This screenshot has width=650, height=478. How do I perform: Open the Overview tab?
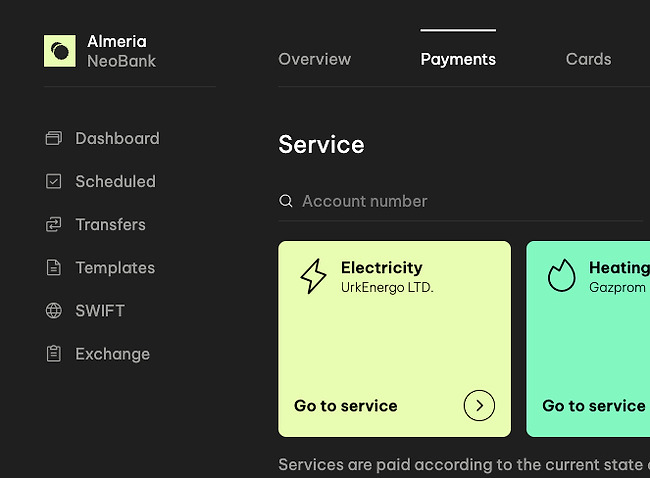click(x=315, y=59)
